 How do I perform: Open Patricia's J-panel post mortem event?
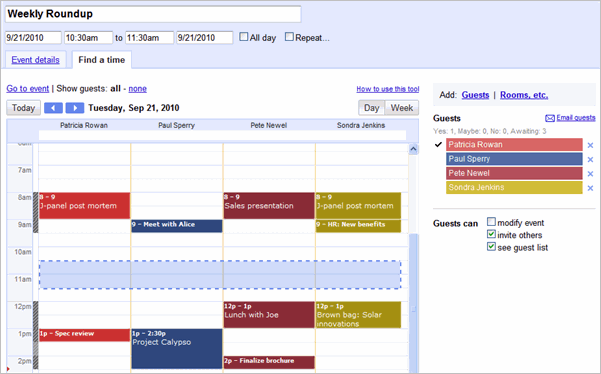84,206
